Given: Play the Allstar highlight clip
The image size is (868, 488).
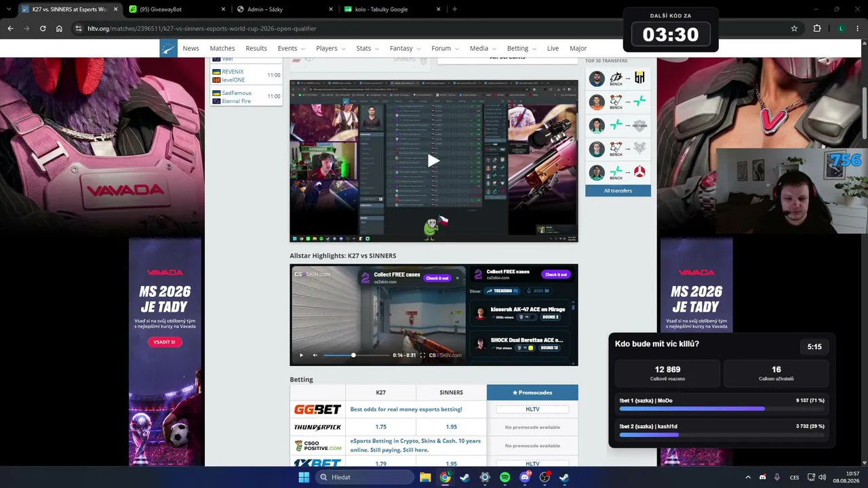Looking at the screenshot, I should click(x=301, y=355).
